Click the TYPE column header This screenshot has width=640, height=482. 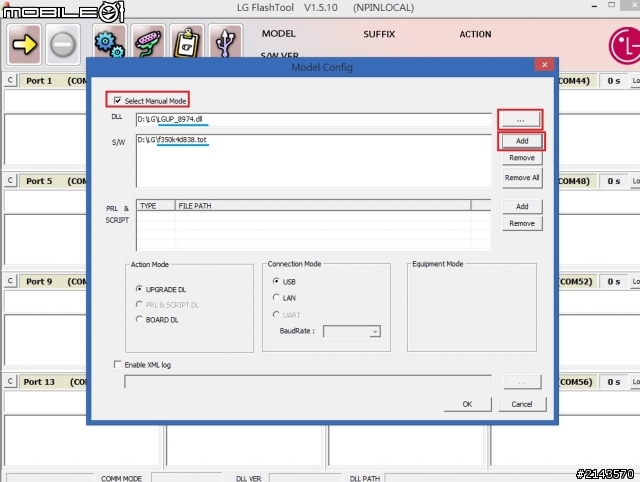click(156, 206)
